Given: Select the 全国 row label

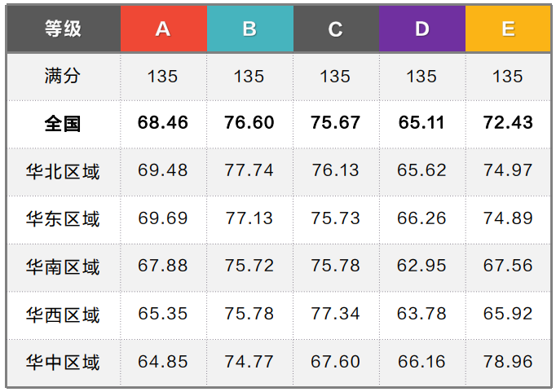Looking at the screenshot, I should (x=63, y=123).
